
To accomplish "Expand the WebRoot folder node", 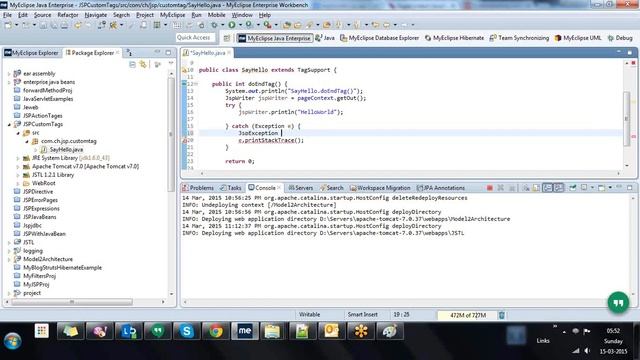I will point(18,183).
